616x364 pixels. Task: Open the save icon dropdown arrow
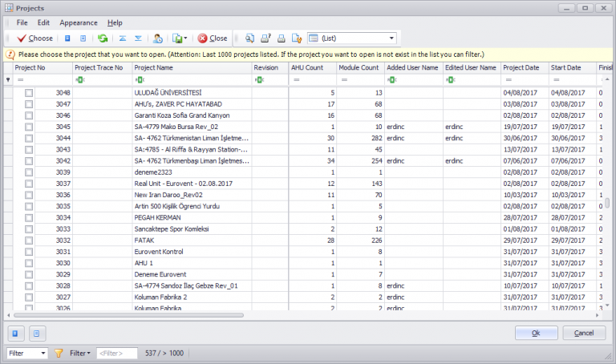[x=186, y=38]
